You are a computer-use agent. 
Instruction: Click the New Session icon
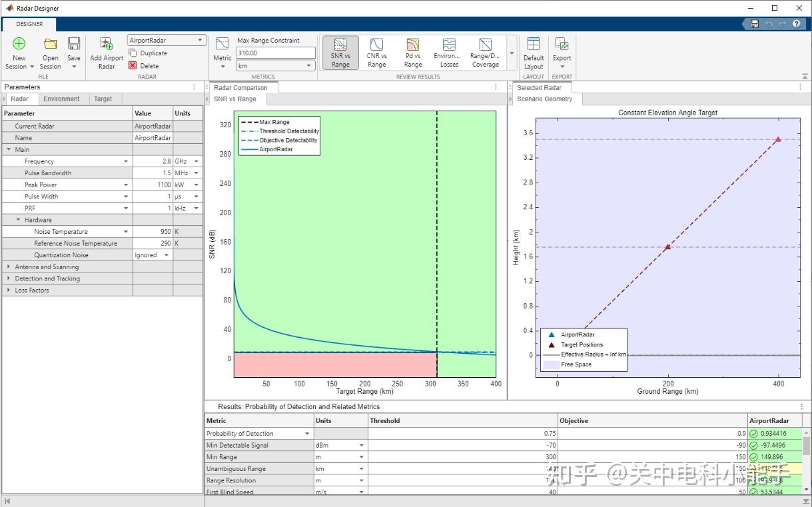pos(19,45)
